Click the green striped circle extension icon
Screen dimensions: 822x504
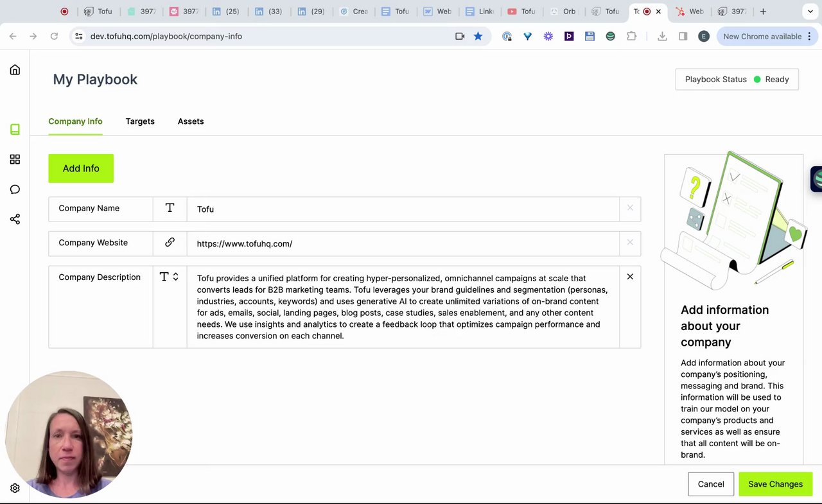[x=610, y=37]
